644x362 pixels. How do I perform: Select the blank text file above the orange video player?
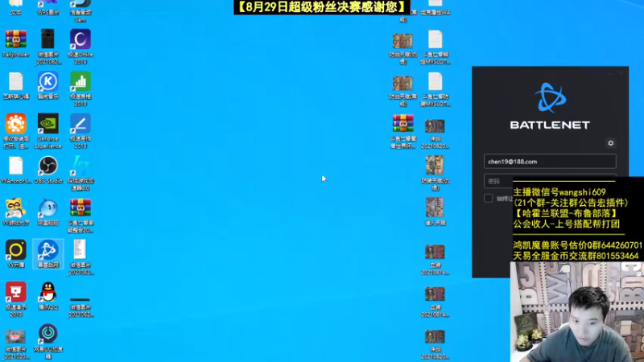(x=16, y=85)
